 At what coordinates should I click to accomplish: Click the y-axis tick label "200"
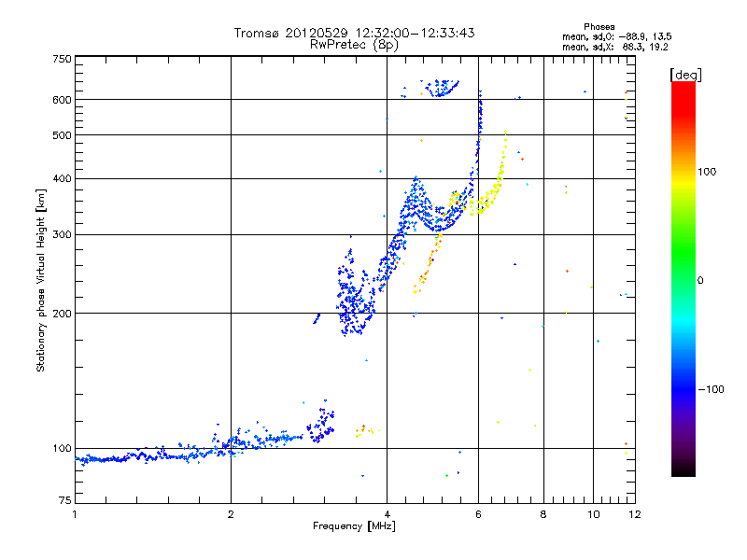tap(63, 314)
